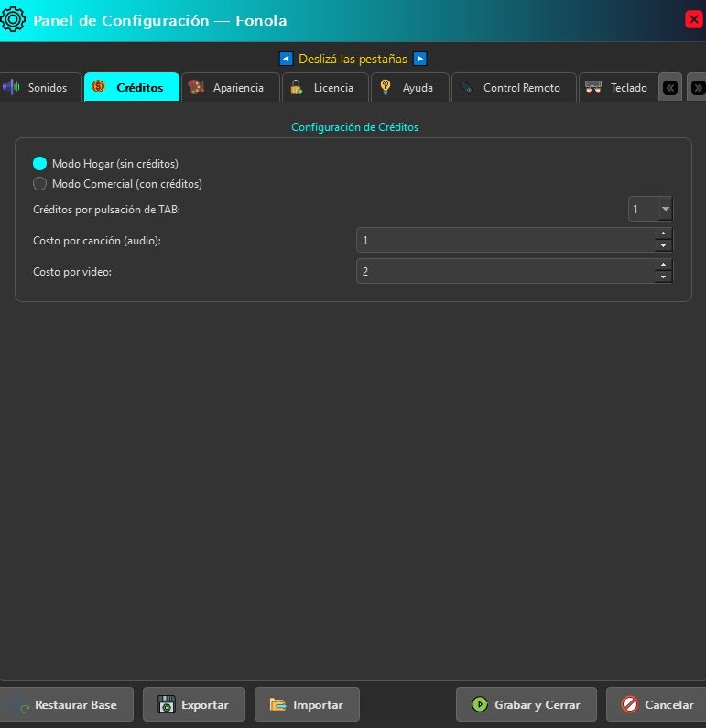The width and height of the screenshot is (706, 728).
Task: Go to the Ayuda tab
Action: (x=410, y=87)
